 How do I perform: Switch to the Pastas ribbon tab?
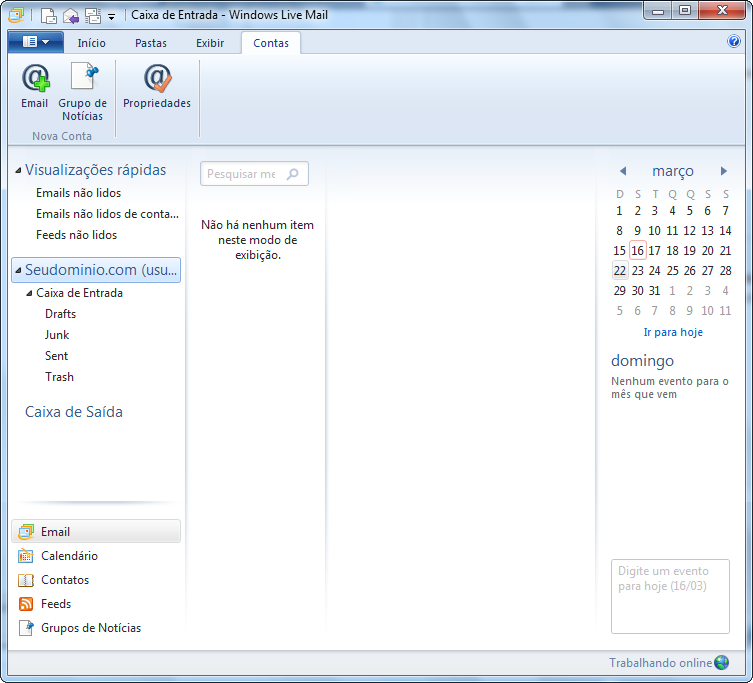point(151,43)
